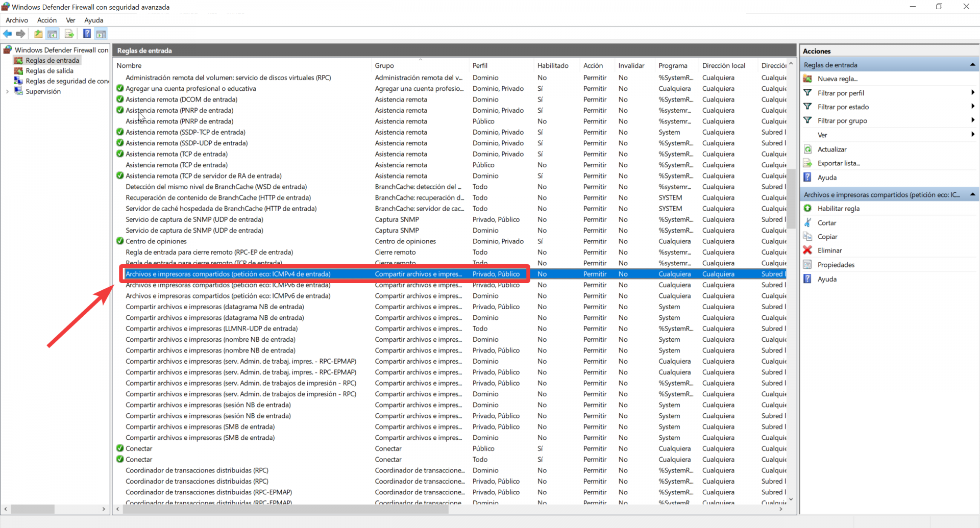This screenshot has width=980, height=528.
Task: Click green check for Asistencia remota (DCOM de entrada)
Action: (120, 99)
